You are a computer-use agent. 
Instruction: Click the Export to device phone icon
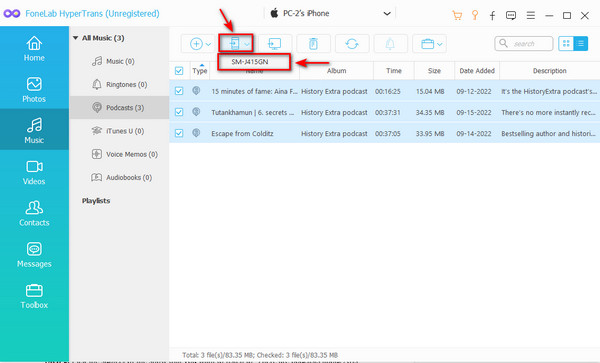234,44
